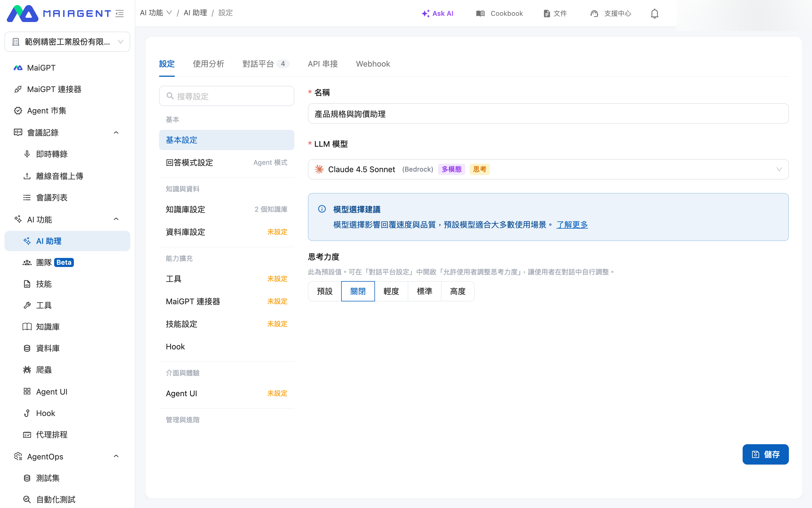The width and height of the screenshot is (812, 508).
Task: Open 團隊 Beta in sidebar
Action: (x=67, y=262)
